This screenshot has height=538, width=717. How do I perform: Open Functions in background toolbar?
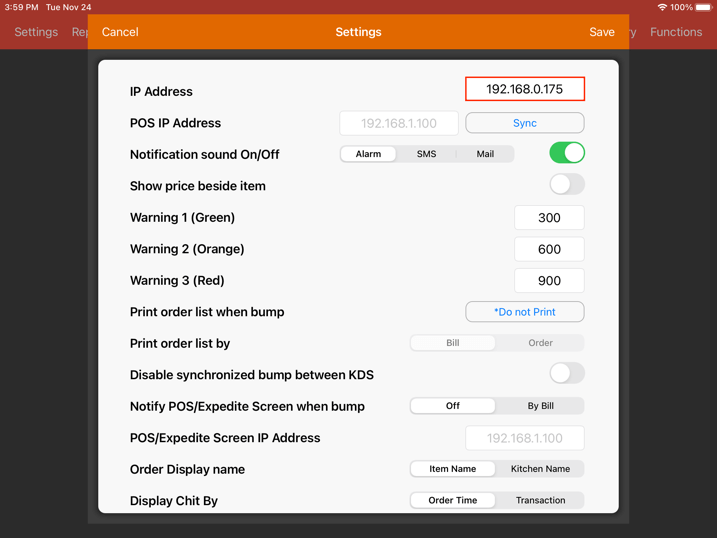676,32
